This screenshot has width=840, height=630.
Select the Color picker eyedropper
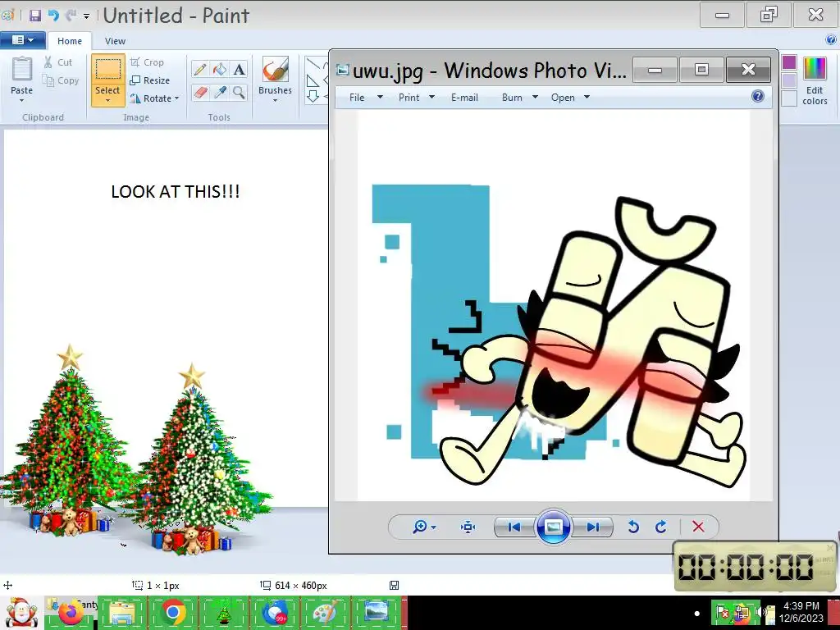220,92
